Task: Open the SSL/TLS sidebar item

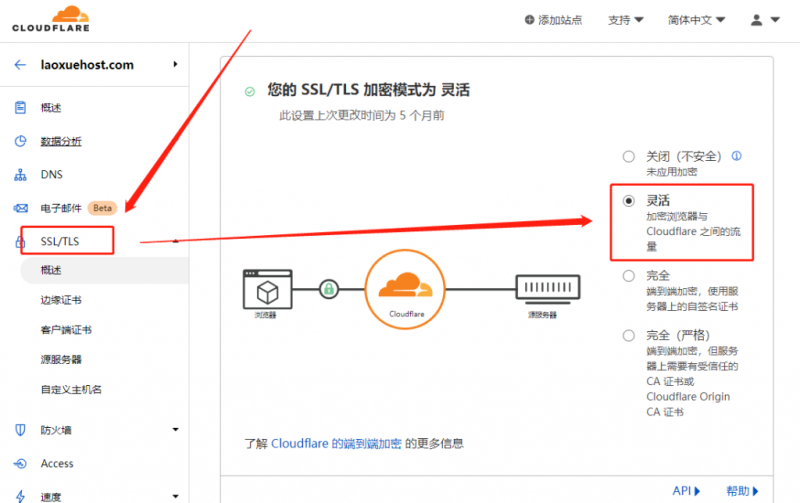Action: point(60,241)
